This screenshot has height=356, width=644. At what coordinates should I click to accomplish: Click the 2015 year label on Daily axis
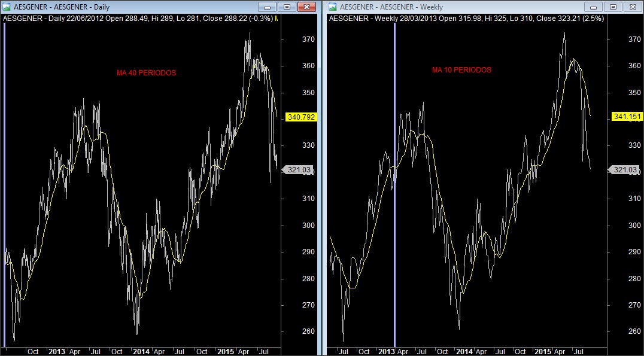(x=226, y=351)
